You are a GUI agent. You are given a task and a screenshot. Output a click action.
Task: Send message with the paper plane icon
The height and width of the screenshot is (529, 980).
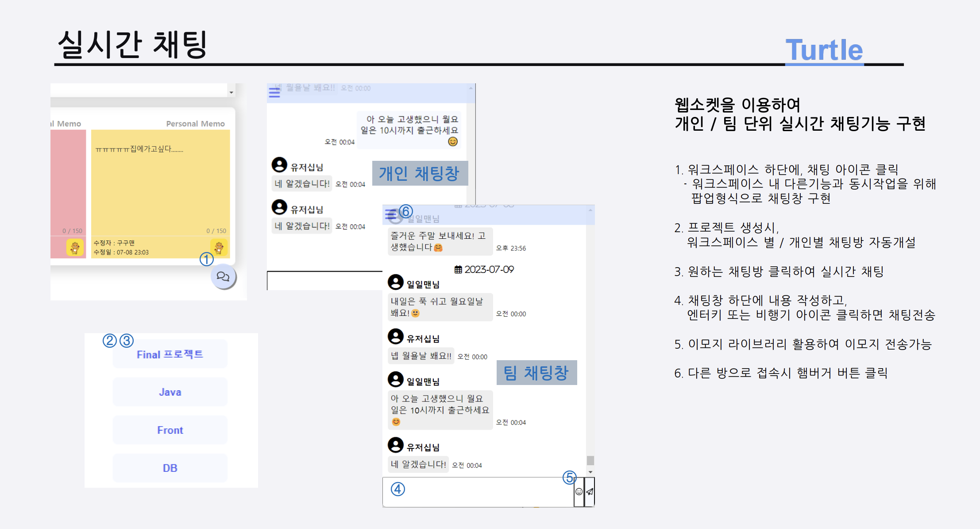[x=589, y=491]
